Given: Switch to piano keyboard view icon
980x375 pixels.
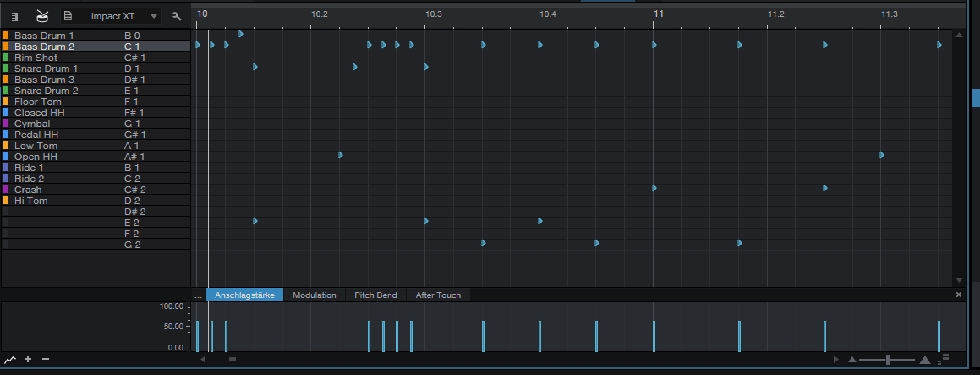Looking at the screenshot, I should pos(14,16).
